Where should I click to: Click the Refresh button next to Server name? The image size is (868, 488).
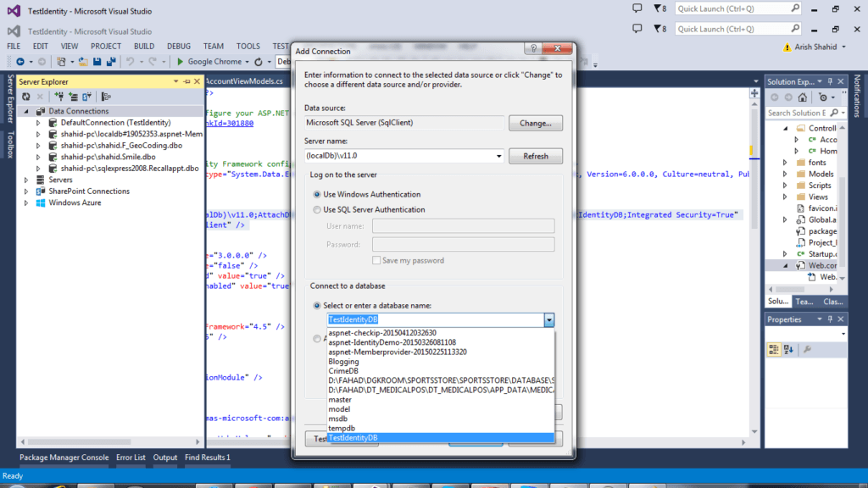coord(536,156)
